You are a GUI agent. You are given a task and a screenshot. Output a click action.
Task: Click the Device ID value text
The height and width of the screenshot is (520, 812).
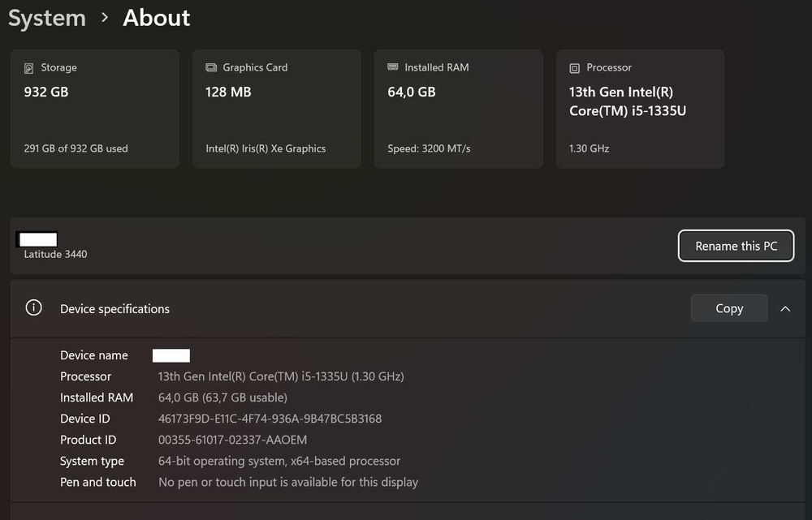(x=270, y=419)
